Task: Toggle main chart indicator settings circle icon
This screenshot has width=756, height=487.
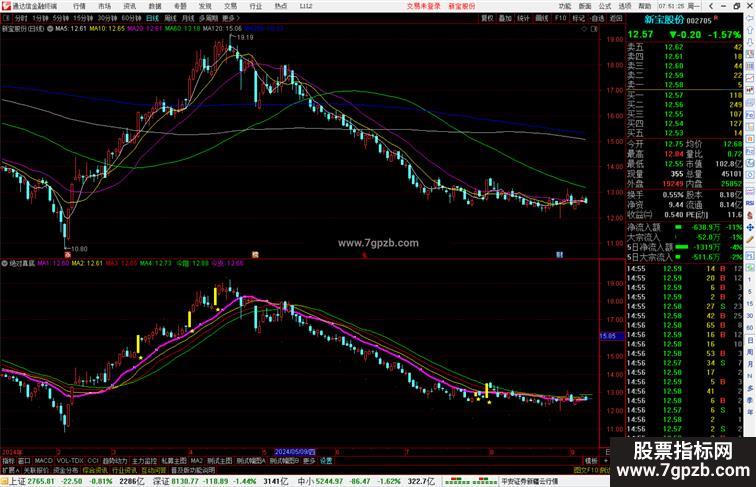Action: coord(50,29)
